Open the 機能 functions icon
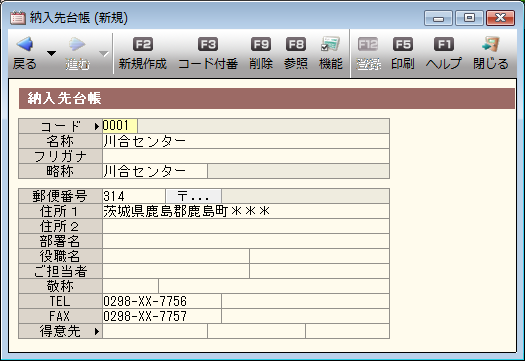Viewport: 525px width, 361px height. (x=330, y=44)
